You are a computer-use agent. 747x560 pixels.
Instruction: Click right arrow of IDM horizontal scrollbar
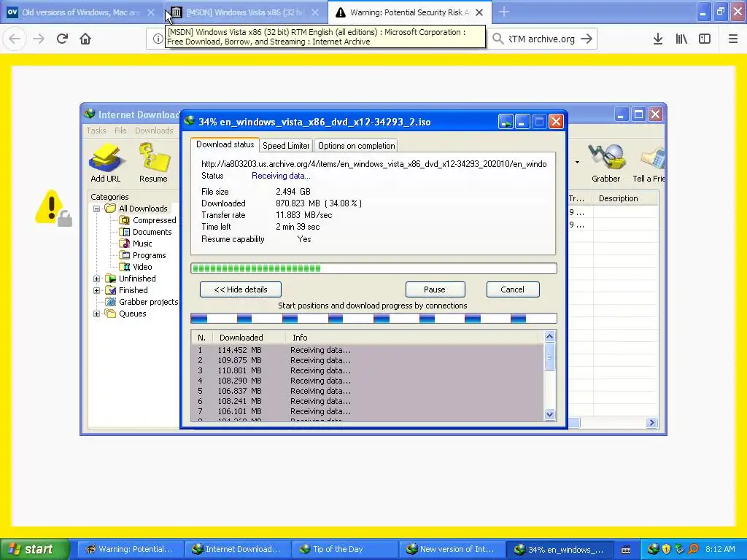651,422
